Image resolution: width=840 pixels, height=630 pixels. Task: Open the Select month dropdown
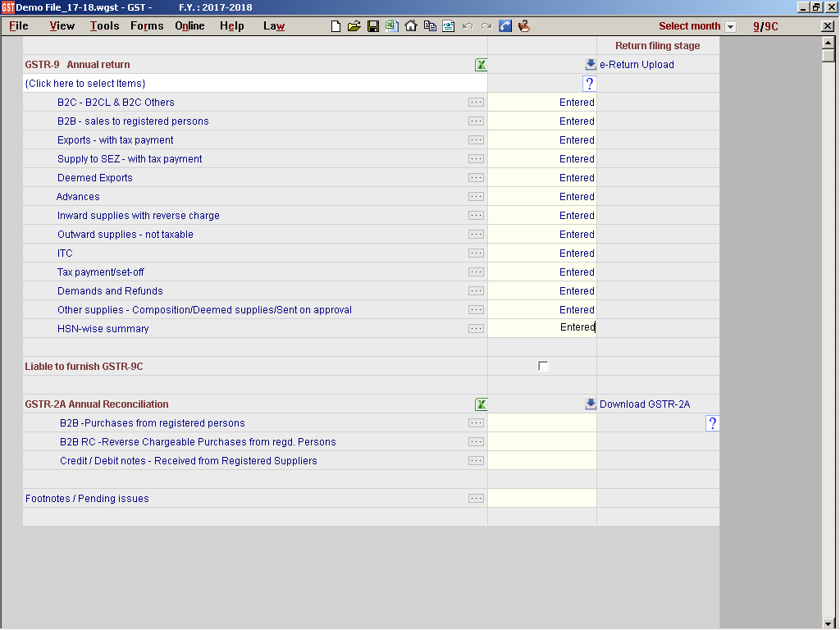(x=730, y=27)
